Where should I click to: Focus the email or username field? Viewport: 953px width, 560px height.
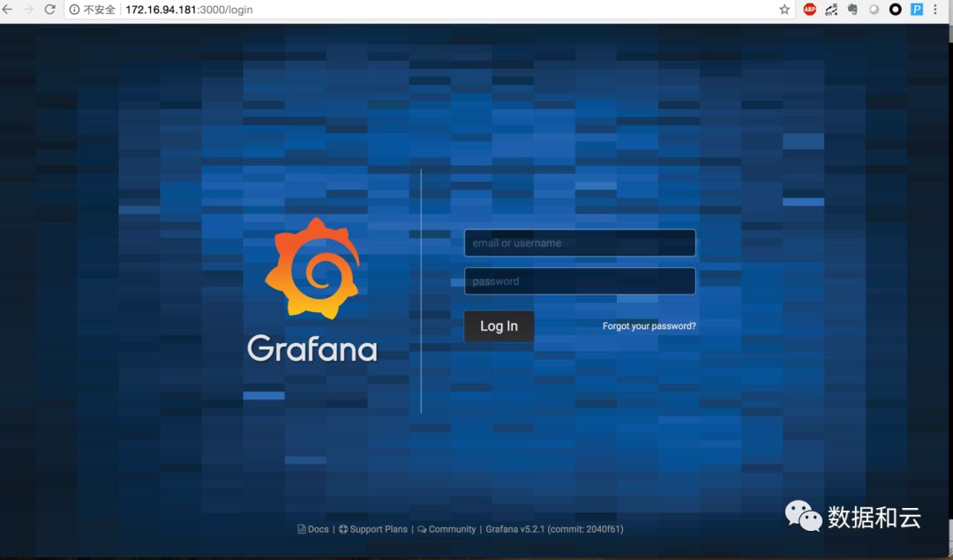pos(580,243)
